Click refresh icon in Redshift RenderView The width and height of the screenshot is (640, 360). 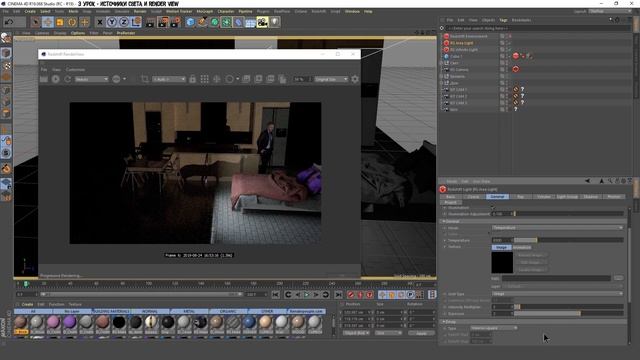[68, 79]
